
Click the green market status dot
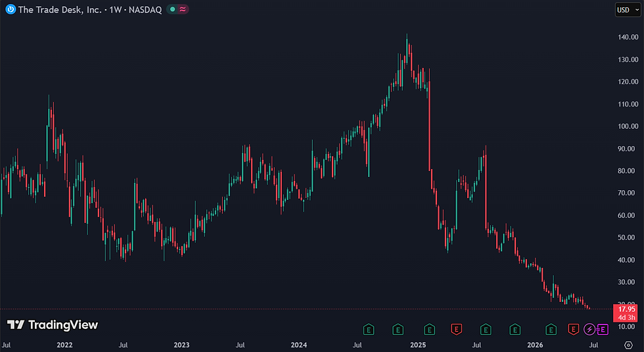coord(172,9)
